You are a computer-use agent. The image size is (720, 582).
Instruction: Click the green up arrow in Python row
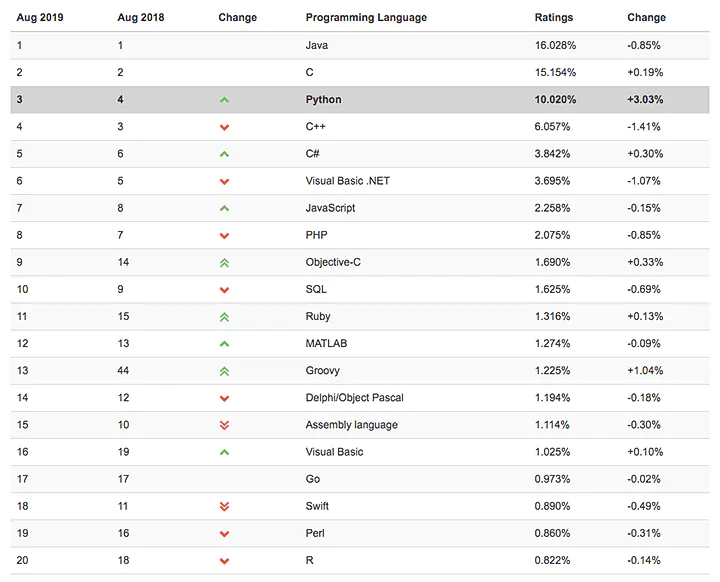point(224,100)
